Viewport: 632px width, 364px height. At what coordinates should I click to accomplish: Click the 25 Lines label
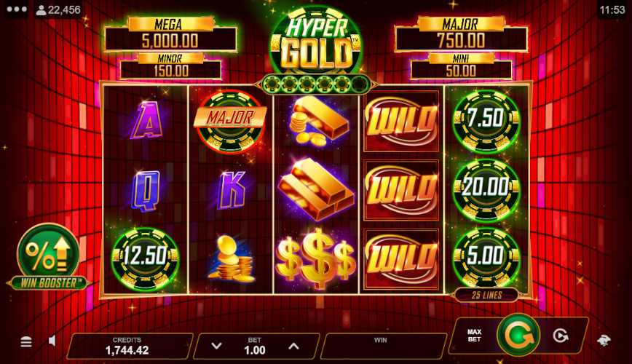coord(486,295)
